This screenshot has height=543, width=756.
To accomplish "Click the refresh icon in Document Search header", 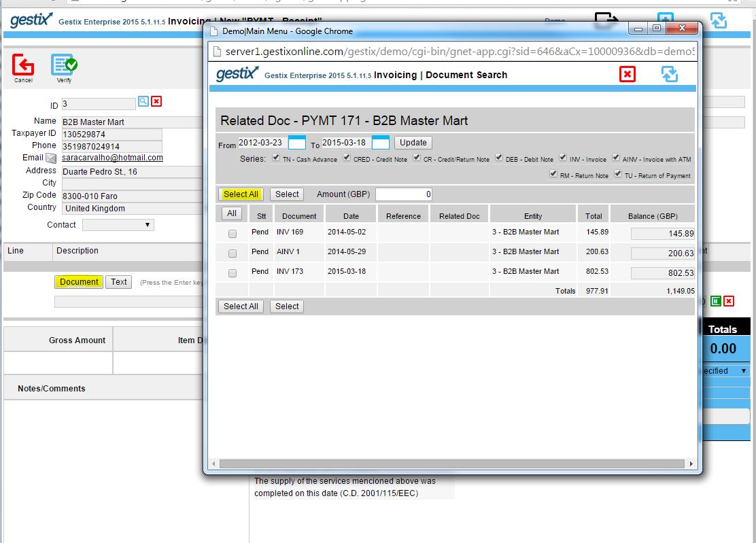I will point(670,74).
